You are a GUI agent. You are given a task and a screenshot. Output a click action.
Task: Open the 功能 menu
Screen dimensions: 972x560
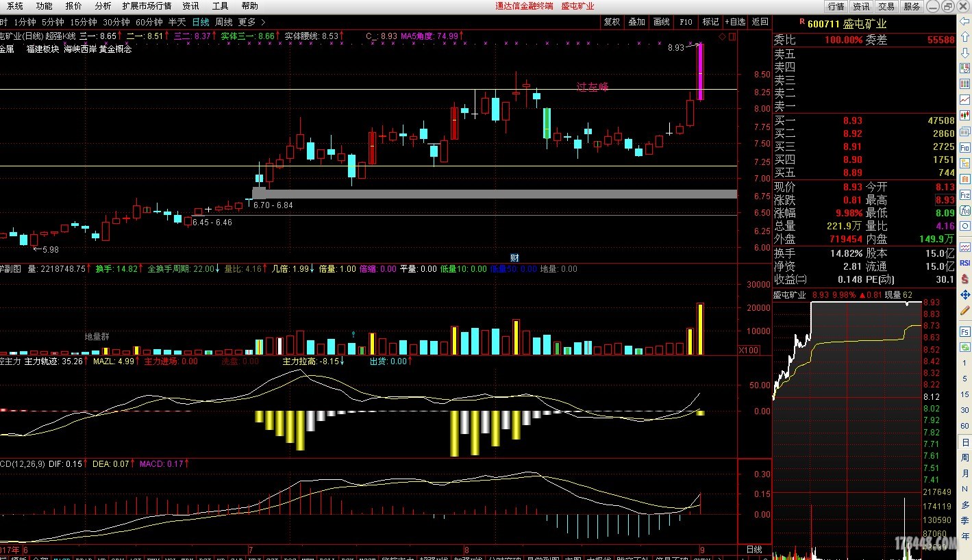click(x=45, y=6)
